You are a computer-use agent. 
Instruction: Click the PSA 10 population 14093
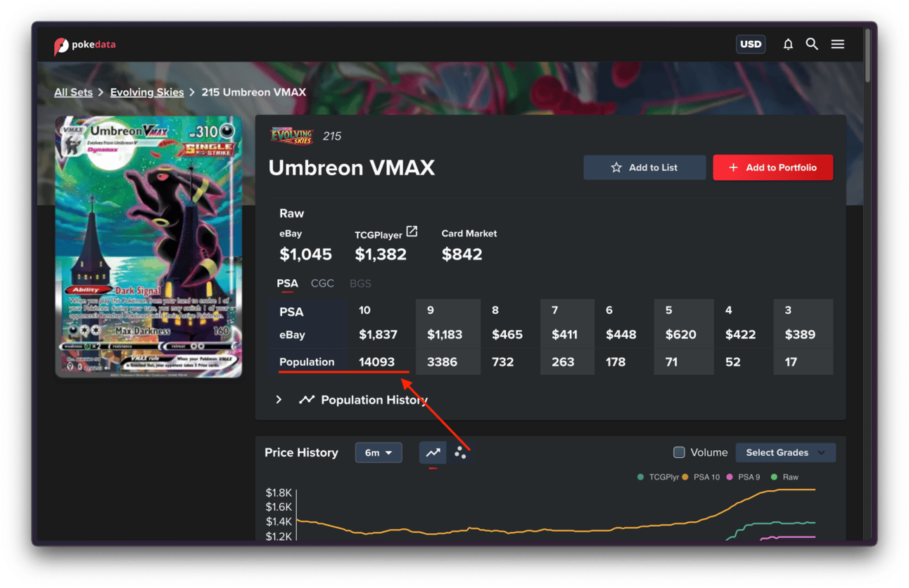click(x=376, y=362)
